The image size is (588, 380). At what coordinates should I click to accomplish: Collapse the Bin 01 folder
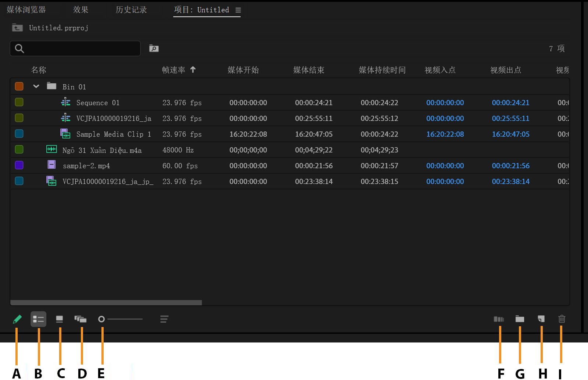[x=36, y=86]
